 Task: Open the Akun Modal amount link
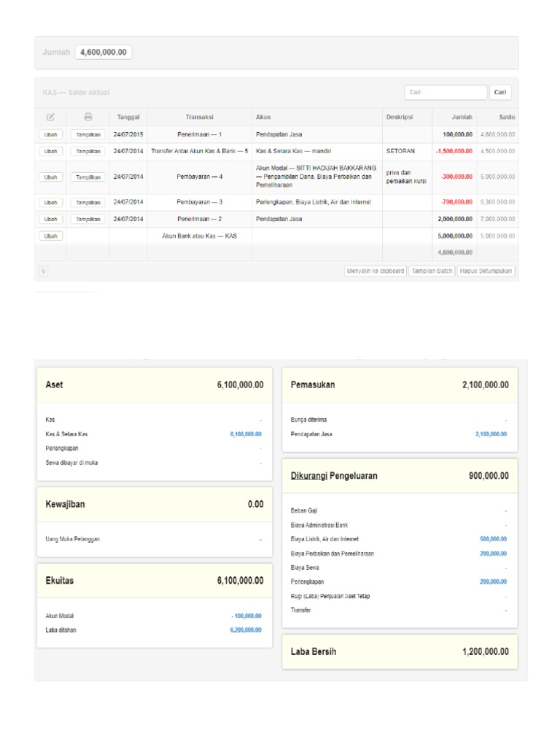point(246,616)
